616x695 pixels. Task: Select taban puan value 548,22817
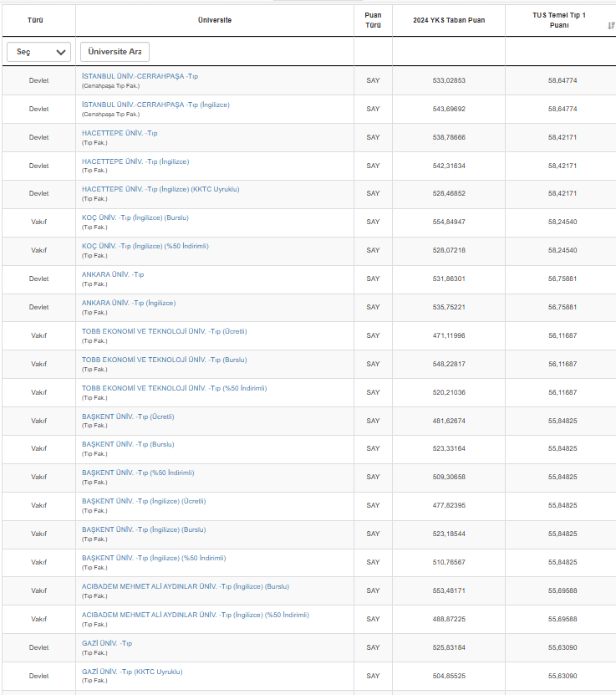pyautogui.click(x=449, y=364)
